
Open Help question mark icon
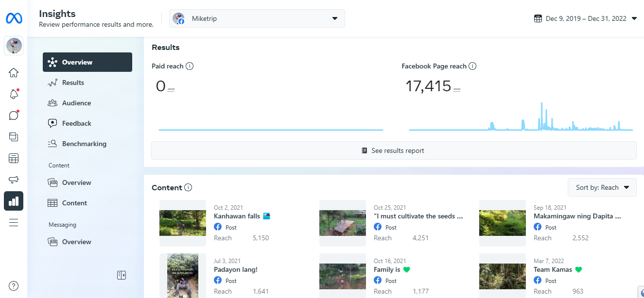tap(14, 286)
